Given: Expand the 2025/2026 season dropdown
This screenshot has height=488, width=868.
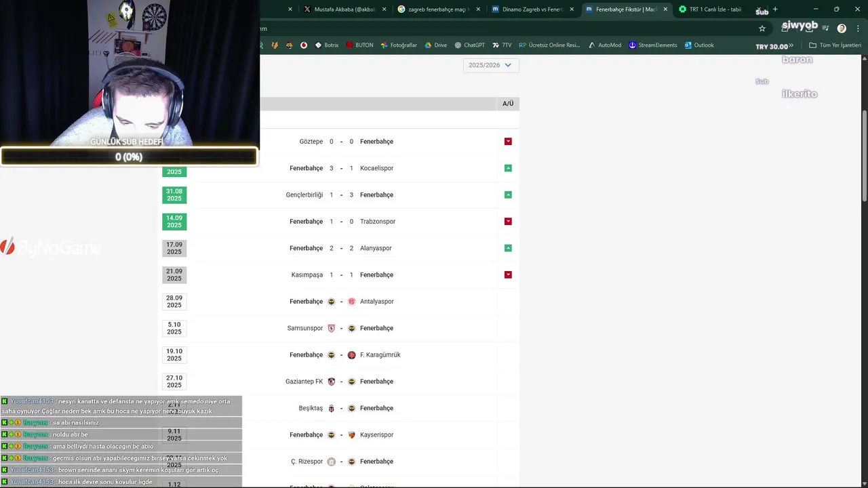Looking at the screenshot, I should 491,65.
